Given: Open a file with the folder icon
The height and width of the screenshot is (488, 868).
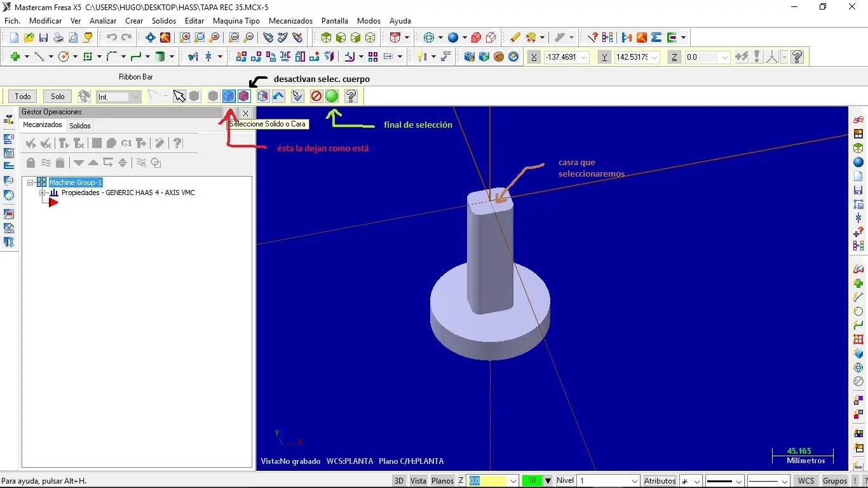Looking at the screenshot, I should (x=29, y=37).
